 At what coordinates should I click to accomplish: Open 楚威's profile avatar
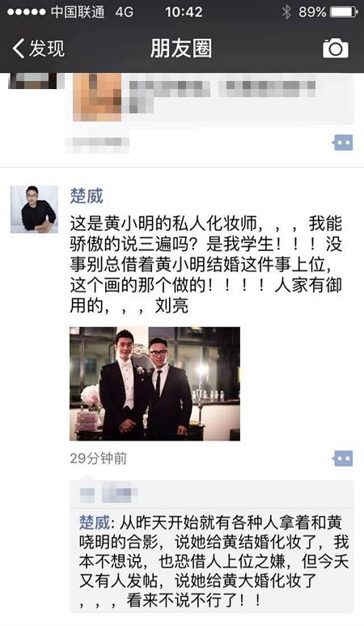[x=34, y=209]
